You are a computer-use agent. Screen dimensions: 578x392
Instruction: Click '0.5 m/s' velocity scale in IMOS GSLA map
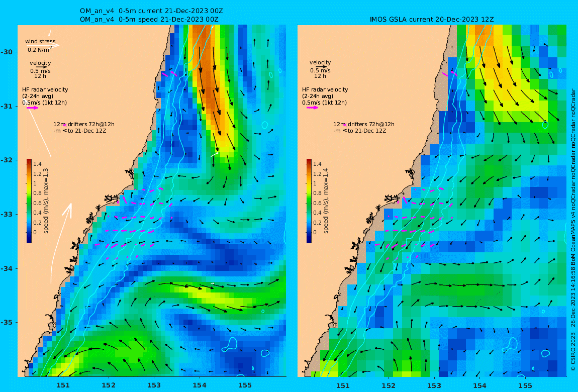(x=320, y=70)
